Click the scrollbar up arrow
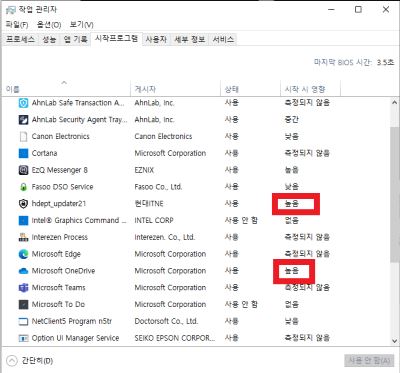The image size is (400, 373). coord(394,103)
